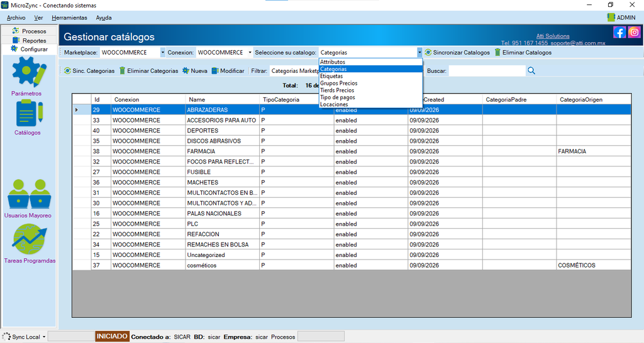
Task: Select REFACCION name cell
Action: [x=222, y=234]
